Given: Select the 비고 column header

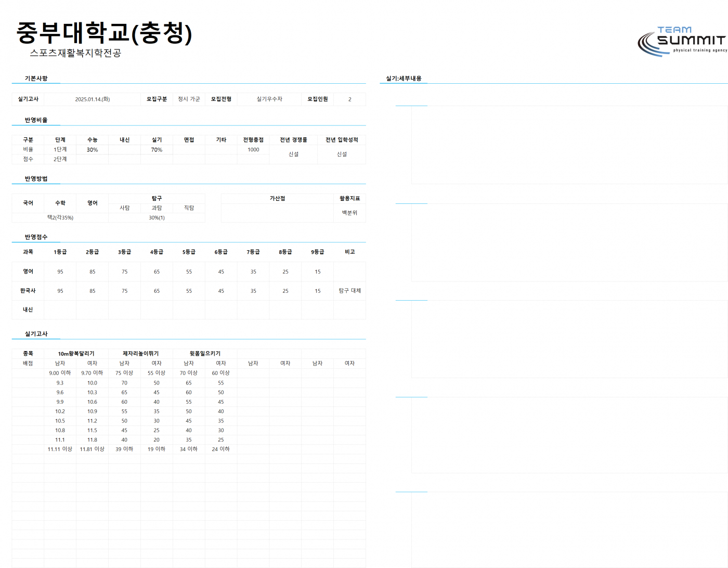Looking at the screenshot, I should (349, 252).
